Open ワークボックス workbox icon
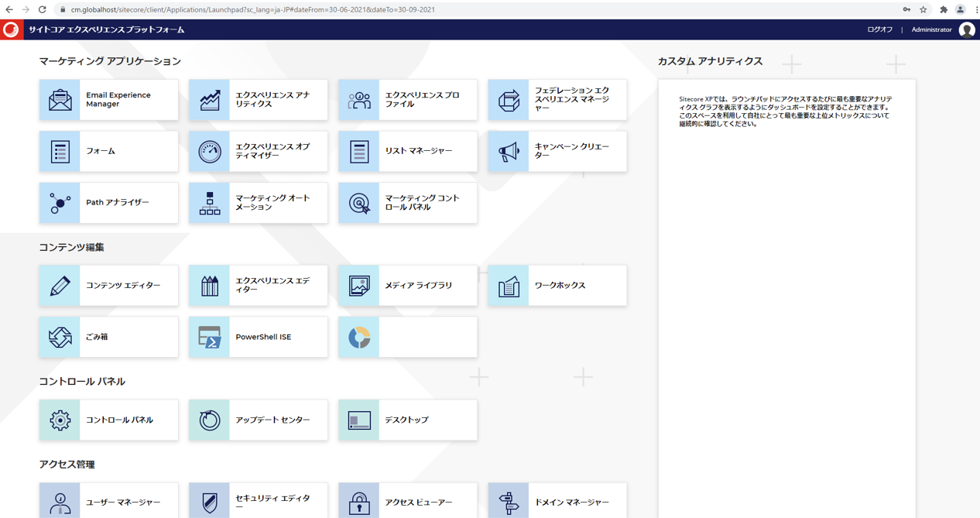Viewport: 980px width, 518px height. 508,286
